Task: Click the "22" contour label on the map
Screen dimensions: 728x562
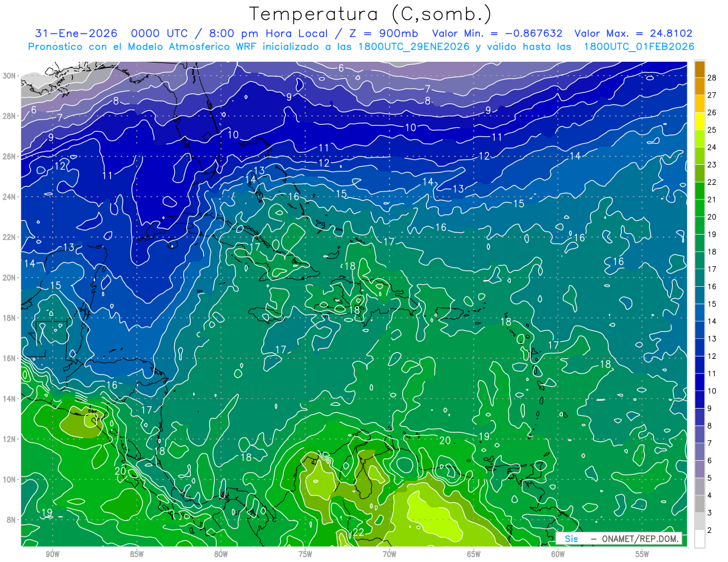Action: (x=359, y=532)
